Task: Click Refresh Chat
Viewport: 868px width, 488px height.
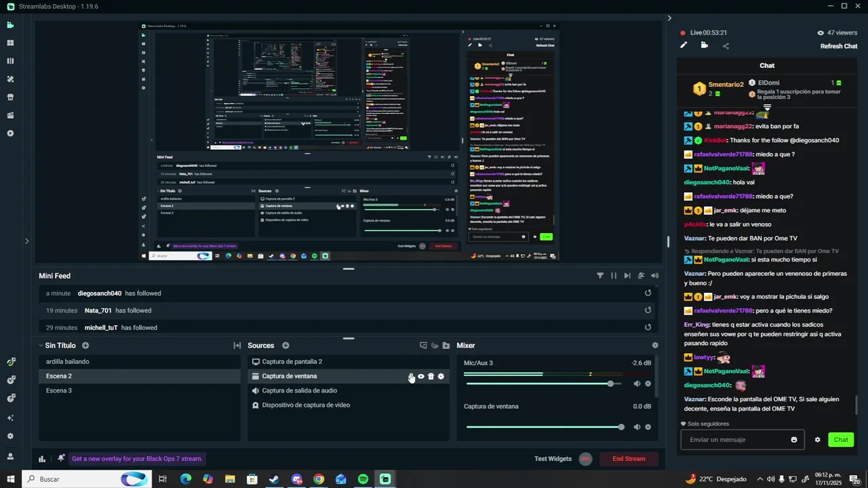Action: [839, 46]
